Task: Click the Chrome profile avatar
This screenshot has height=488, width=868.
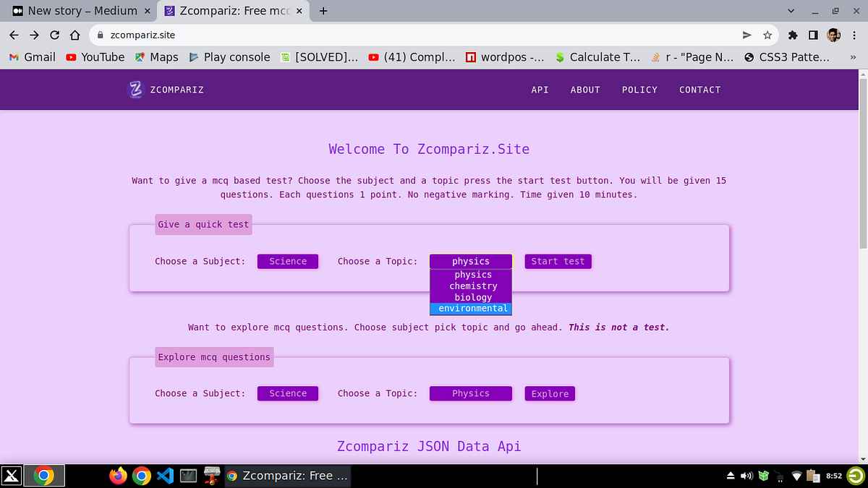Action: pos(833,35)
